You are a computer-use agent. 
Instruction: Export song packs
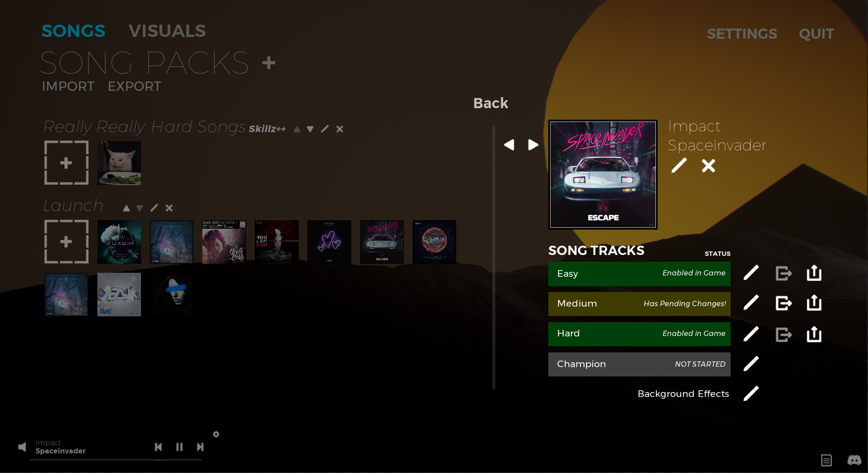coord(134,86)
